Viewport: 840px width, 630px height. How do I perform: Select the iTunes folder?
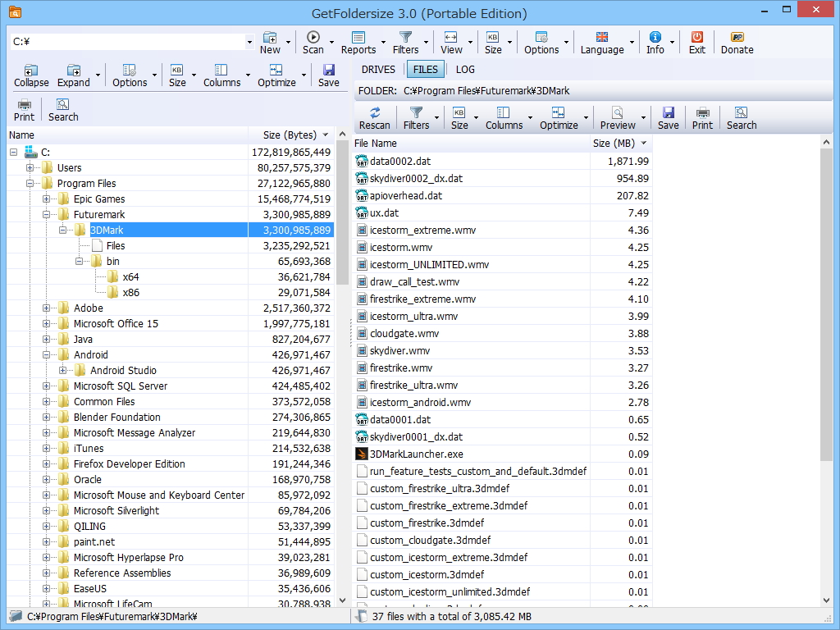click(x=89, y=449)
